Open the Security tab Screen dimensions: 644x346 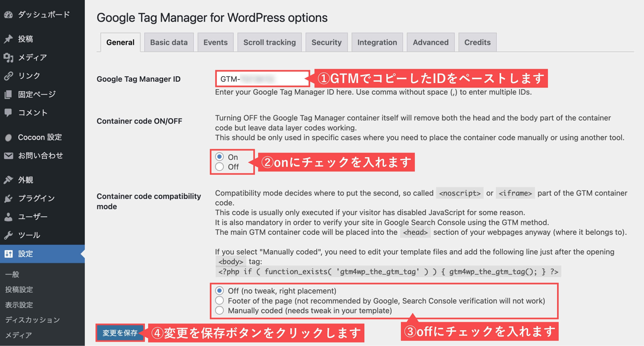tap(327, 42)
